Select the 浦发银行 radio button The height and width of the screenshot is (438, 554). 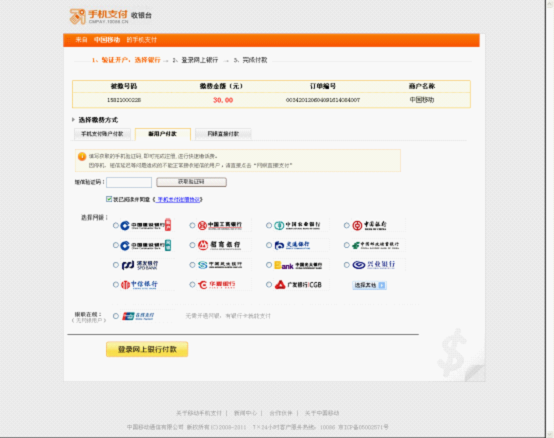(x=116, y=265)
